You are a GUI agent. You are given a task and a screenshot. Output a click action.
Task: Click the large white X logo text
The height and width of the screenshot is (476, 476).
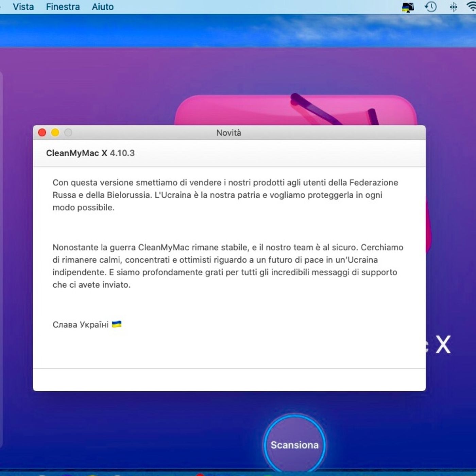(443, 345)
